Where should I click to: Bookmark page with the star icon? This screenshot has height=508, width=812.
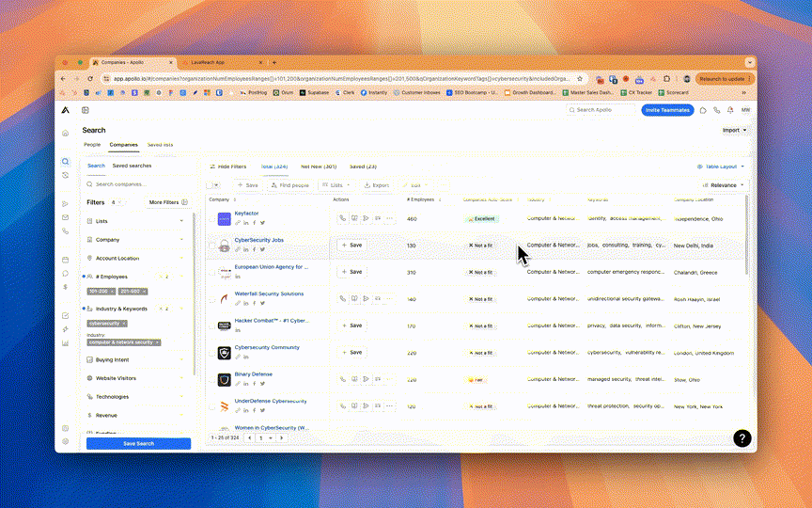click(580, 79)
